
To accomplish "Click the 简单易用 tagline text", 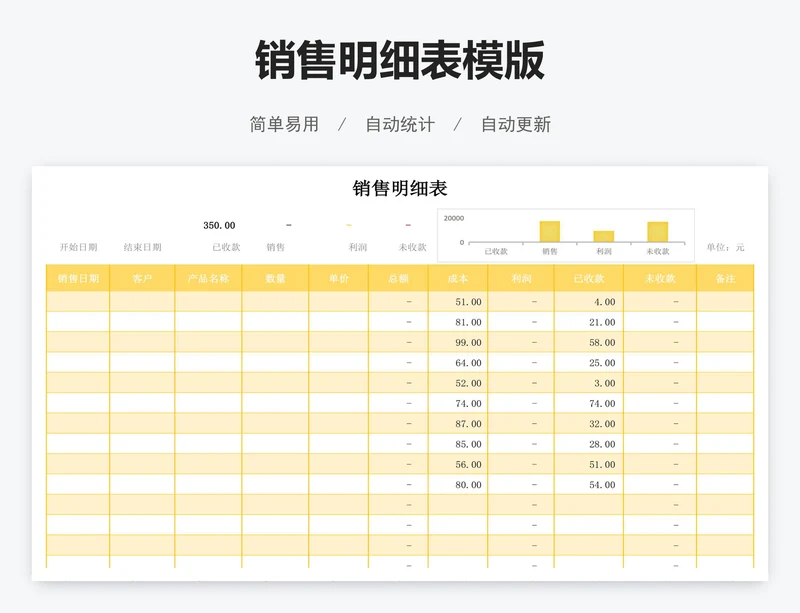I will 284,124.
